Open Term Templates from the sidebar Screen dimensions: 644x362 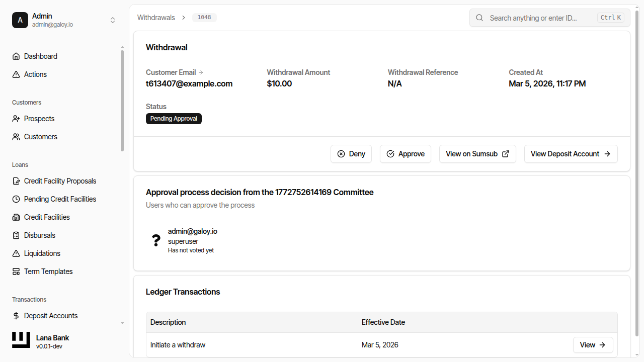(48, 271)
